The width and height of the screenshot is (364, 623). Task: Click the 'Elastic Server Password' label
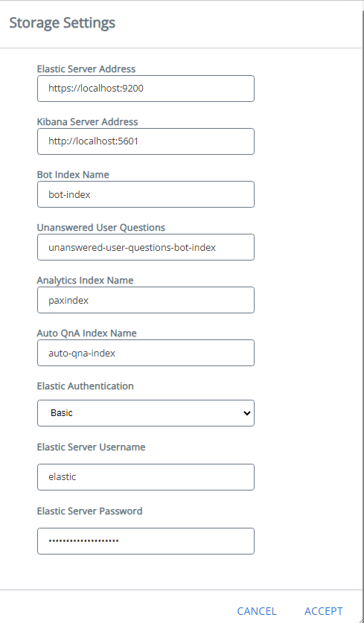89,511
